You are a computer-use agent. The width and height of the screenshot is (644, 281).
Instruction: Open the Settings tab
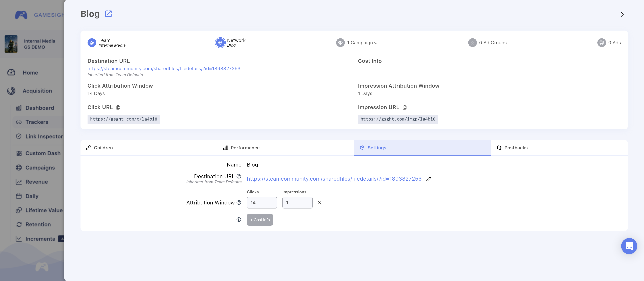(422, 148)
